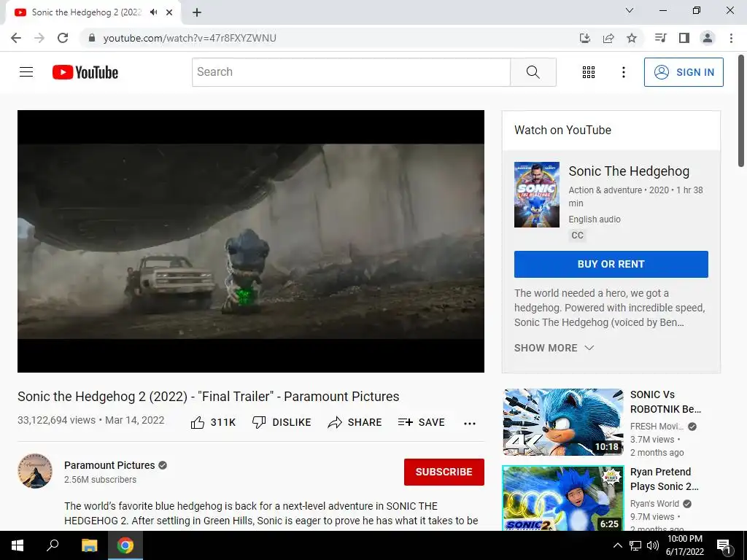Image resolution: width=747 pixels, height=560 pixels.
Task: Go to the YouTube home logo
Action: 85,72
